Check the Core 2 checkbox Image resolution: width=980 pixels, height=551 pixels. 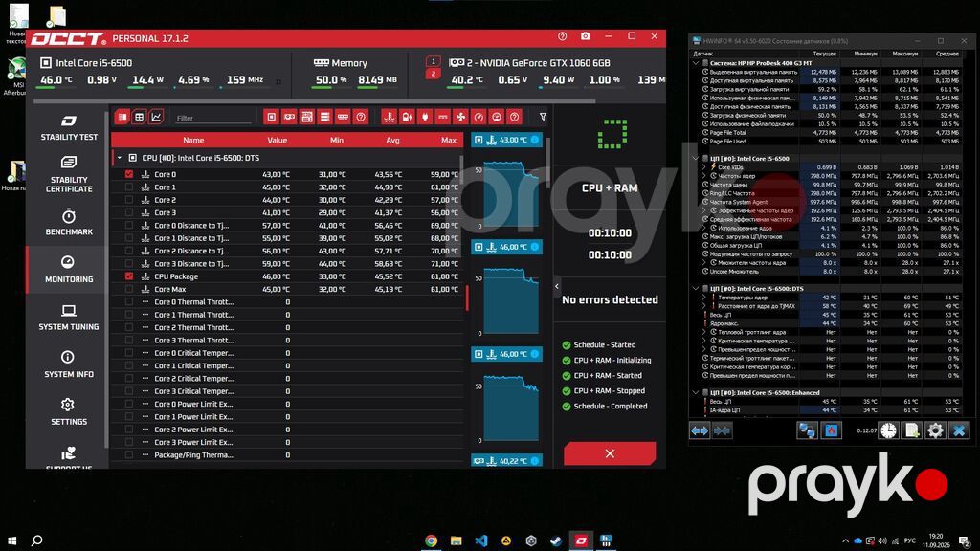coord(129,200)
